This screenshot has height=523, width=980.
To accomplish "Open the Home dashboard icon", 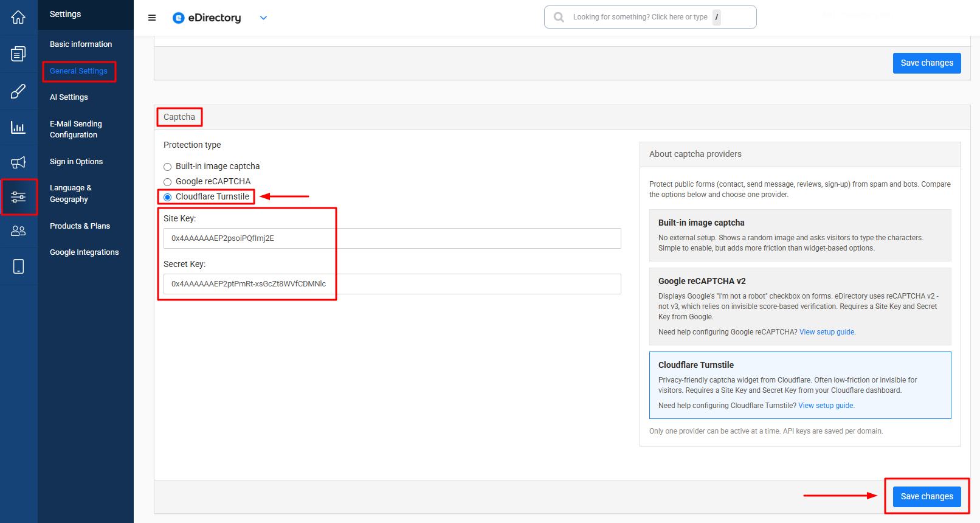I will tap(18, 17).
